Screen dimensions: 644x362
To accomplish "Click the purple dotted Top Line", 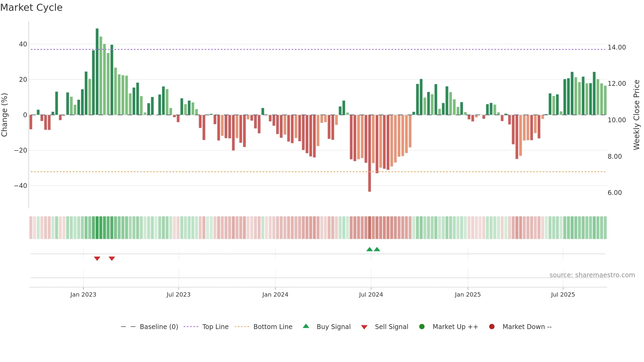I will (318, 49).
